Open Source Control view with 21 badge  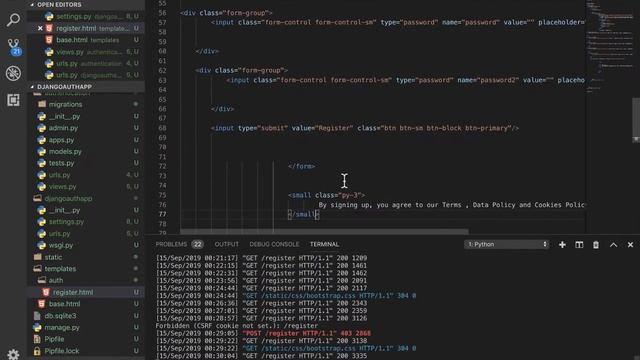click(x=13, y=47)
